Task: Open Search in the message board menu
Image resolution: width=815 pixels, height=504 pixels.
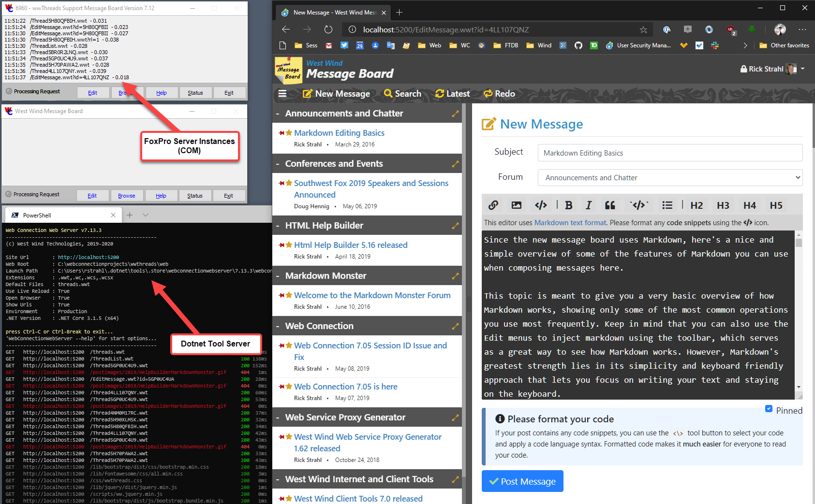Action: click(402, 94)
